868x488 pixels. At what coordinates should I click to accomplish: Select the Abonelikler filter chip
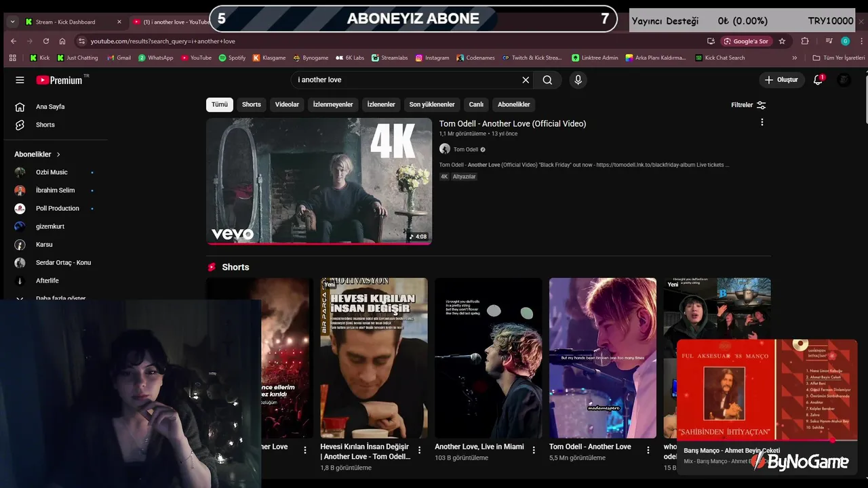click(x=514, y=104)
